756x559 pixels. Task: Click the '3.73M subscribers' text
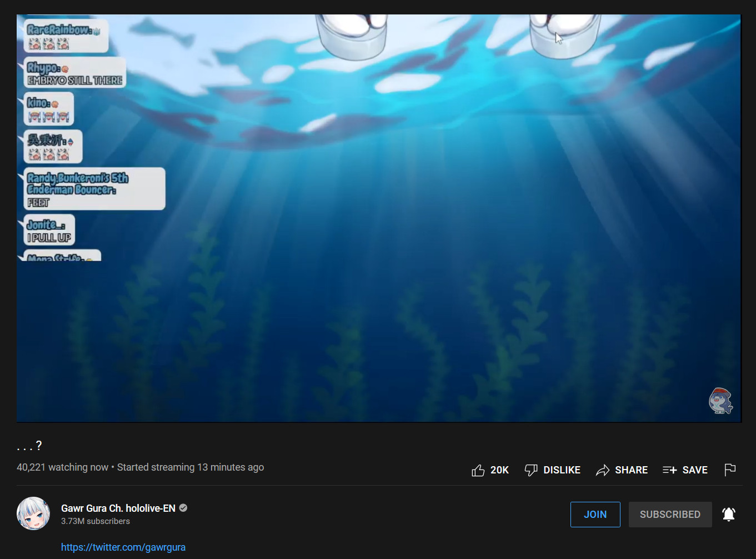point(96,521)
